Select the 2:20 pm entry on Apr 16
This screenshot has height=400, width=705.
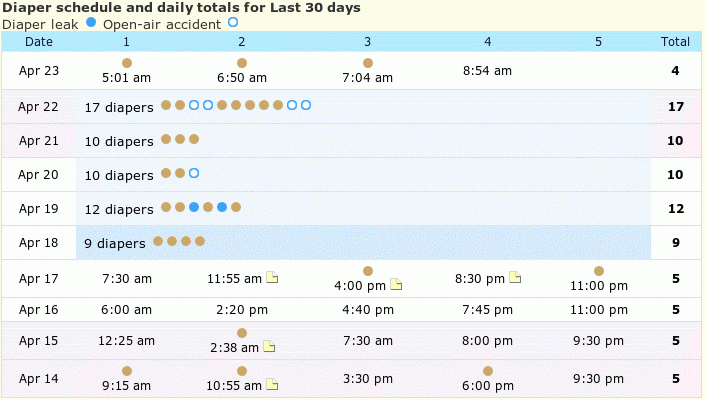point(241,310)
